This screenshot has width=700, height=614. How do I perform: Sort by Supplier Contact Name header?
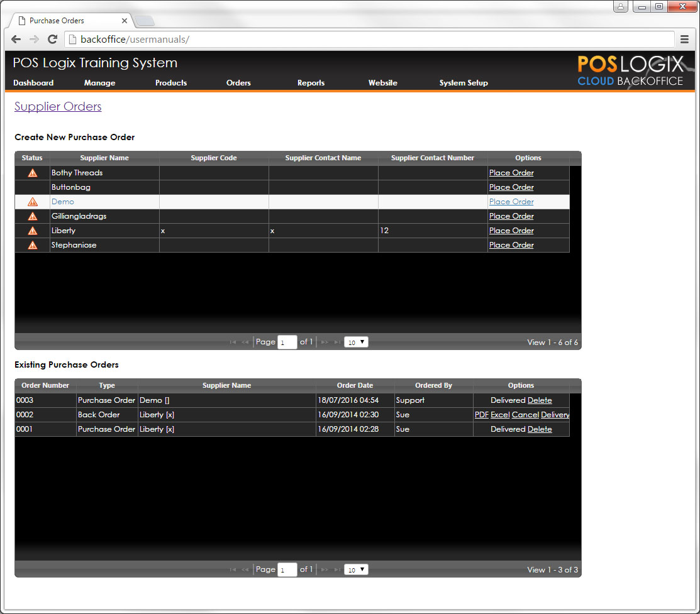point(323,158)
